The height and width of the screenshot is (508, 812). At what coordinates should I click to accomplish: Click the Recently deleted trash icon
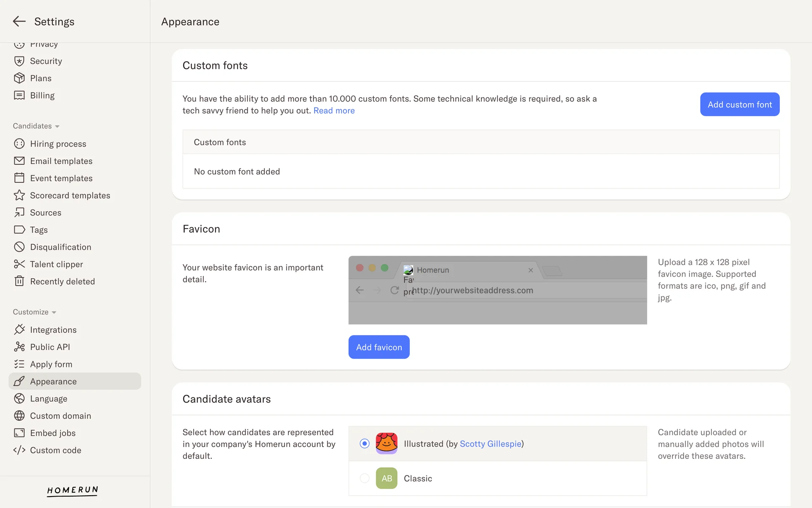point(19,281)
